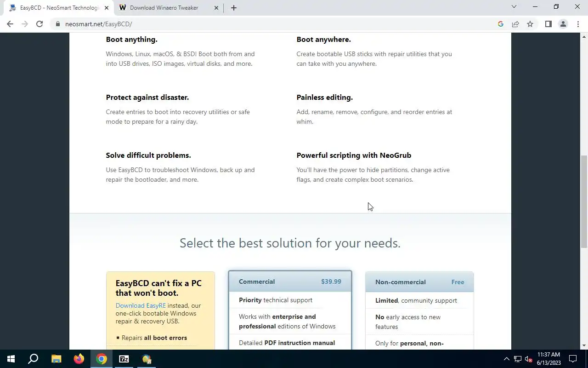The image size is (588, 368).
Task: Click 'Solve difficult problems.' heading
Action: pos(148,155)
